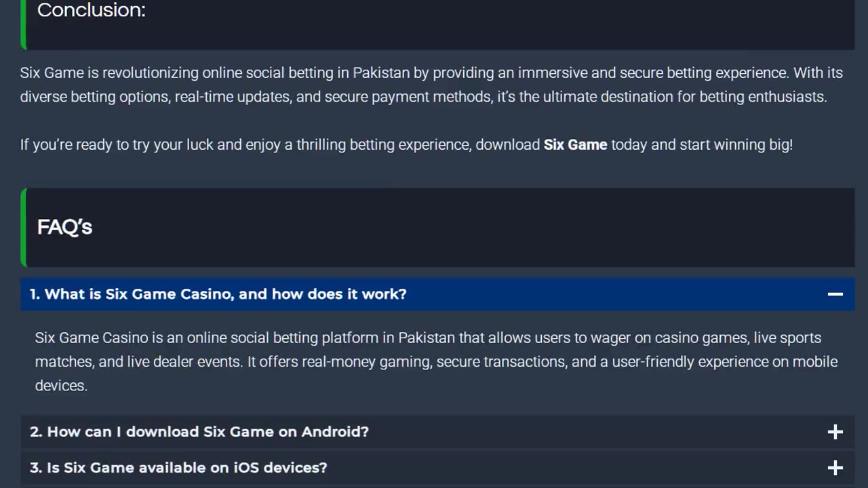The image size is (868, 488).
Task: Click the green accent bar beside FAQ's heading
Action: [x=24, y=227]
